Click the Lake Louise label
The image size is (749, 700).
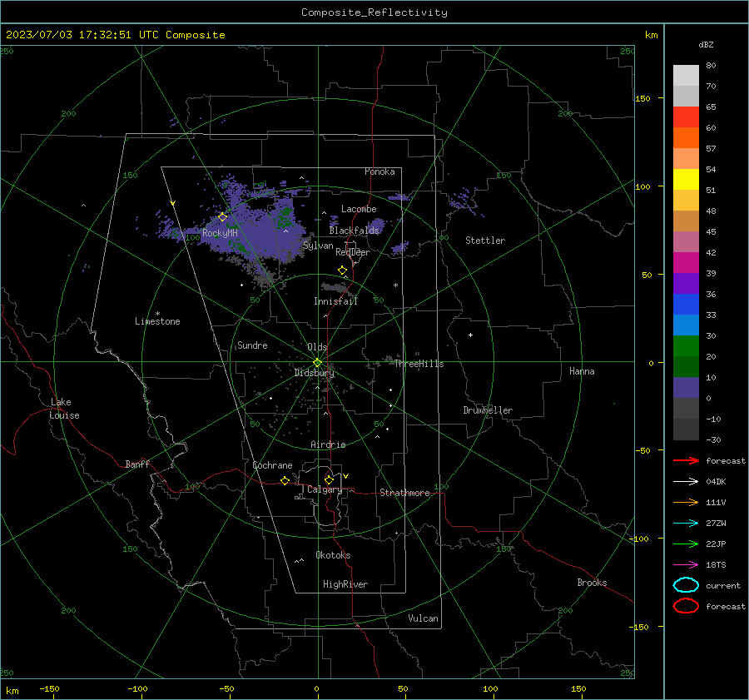click(x=64, y=409)
